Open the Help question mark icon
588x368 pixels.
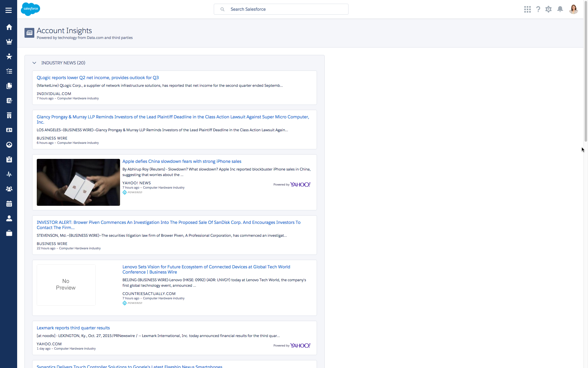tap(538, 9)
